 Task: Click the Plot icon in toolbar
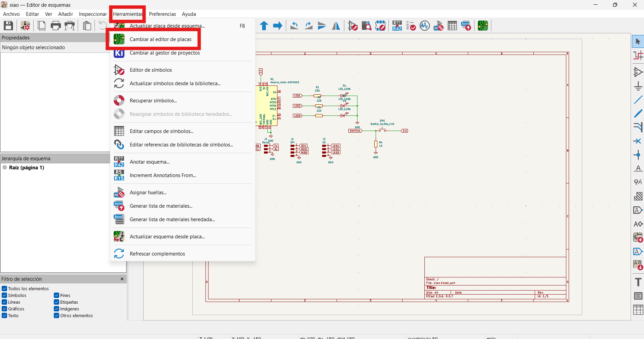point(70,26)
